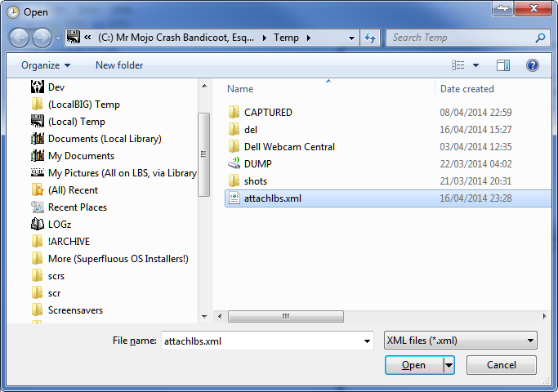The width and height of the screenshot is (558, 392).
Task: Click the navigation pane vertical scrollbar thumb
Action: (204, 154)
